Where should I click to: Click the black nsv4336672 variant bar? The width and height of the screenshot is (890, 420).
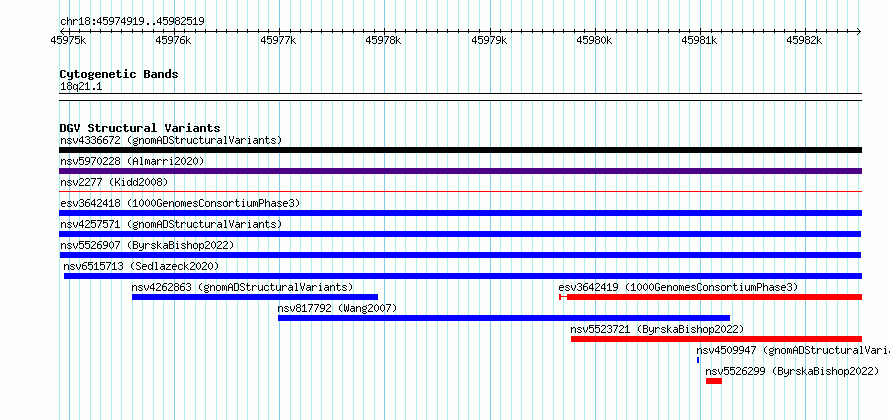click(x=460, y=150)
